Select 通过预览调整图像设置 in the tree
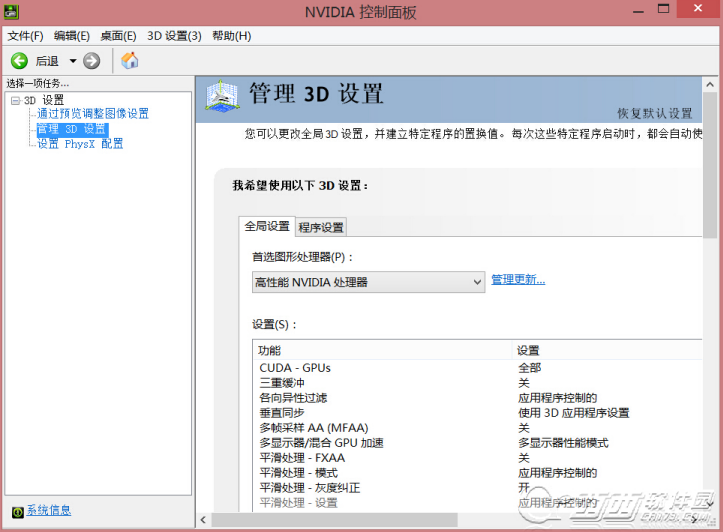 pos(93,113)
